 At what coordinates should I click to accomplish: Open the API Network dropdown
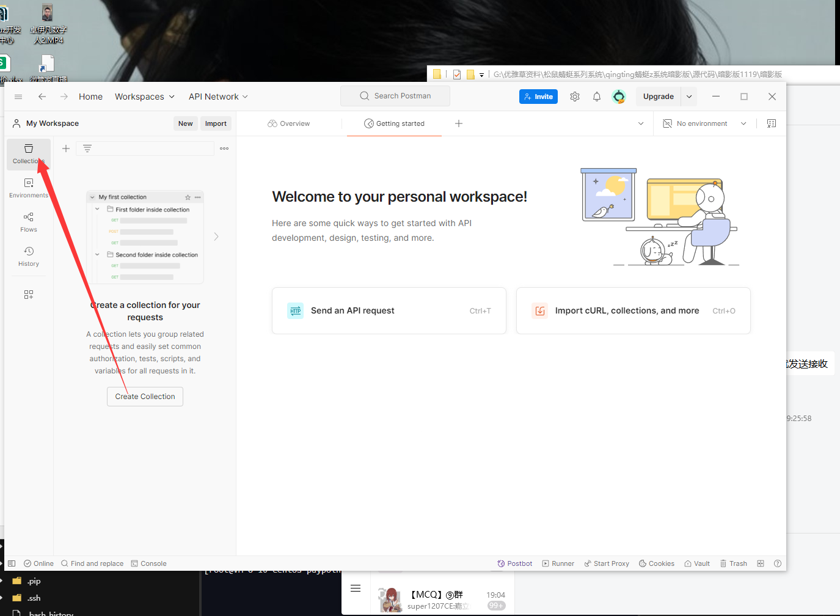click(218, 97)
